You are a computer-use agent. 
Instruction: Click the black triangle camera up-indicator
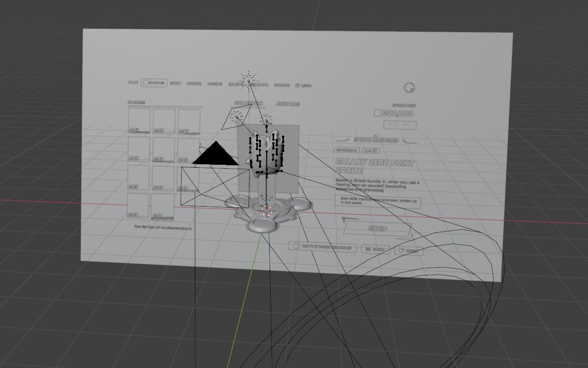[x=216, y=153]
